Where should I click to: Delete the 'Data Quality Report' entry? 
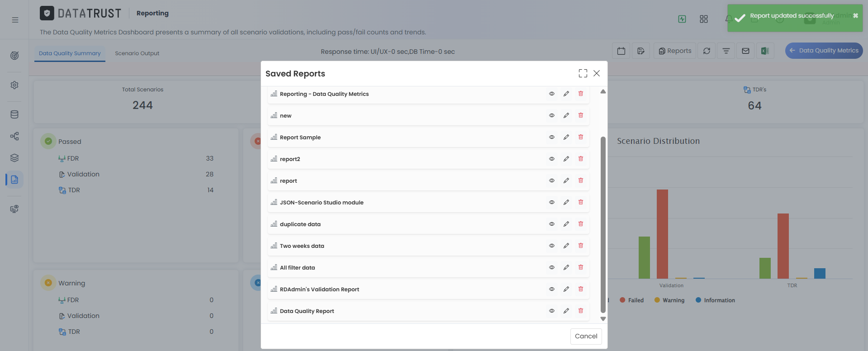581,311
